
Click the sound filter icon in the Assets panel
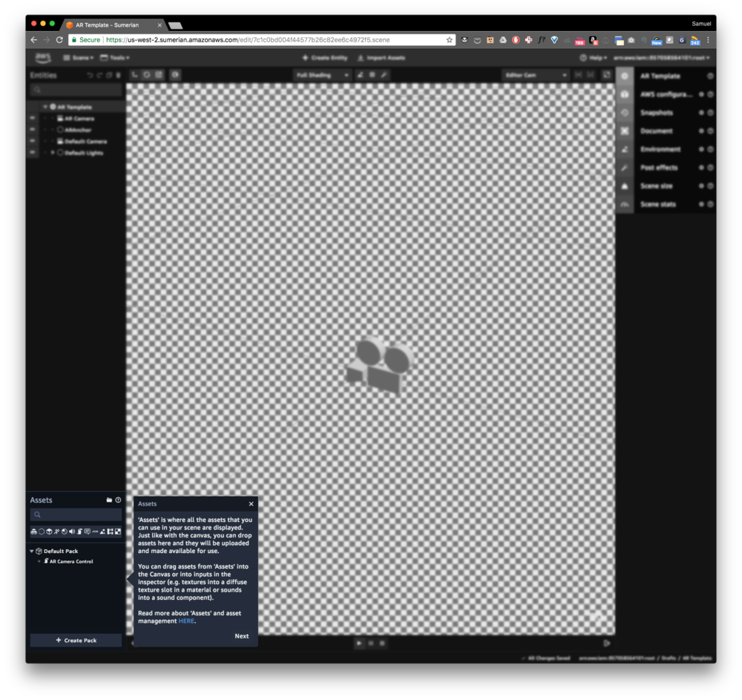pos(72,531)
